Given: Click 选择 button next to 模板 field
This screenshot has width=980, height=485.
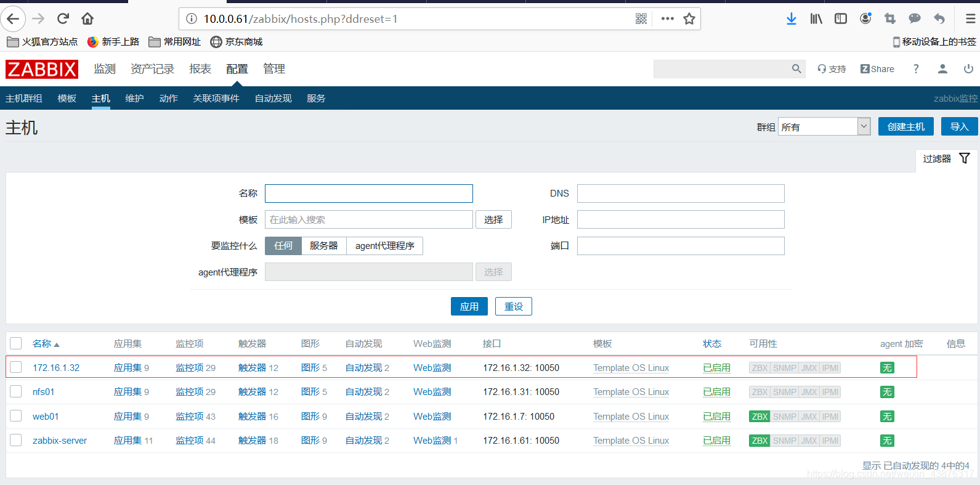Looking at the screenshot, I should [493, 219].
